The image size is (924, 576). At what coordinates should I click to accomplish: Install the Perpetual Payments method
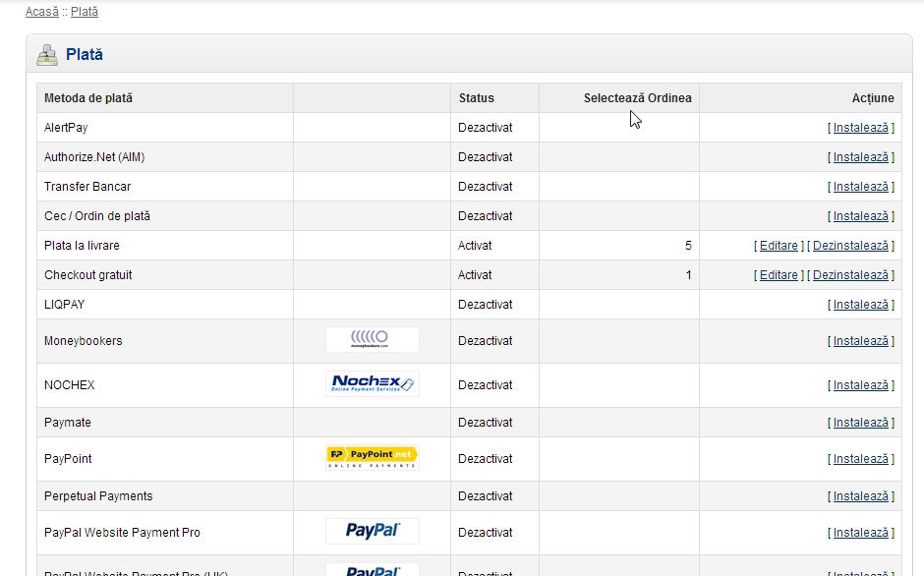tap(860, 496)
